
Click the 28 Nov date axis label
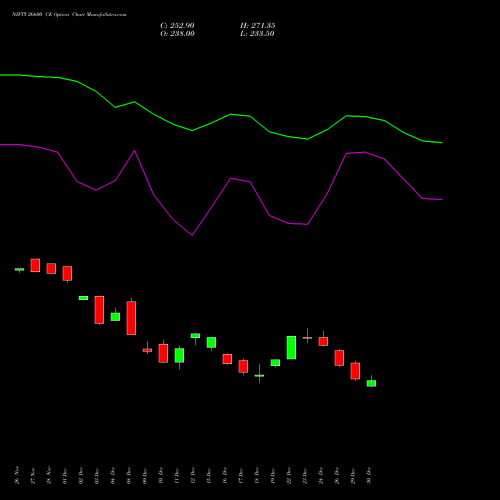tap(49, 475)
